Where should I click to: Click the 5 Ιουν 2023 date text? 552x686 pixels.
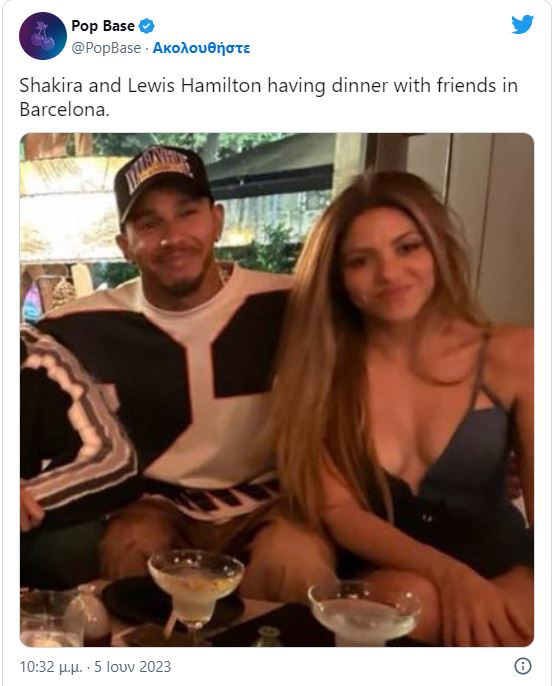133,666
